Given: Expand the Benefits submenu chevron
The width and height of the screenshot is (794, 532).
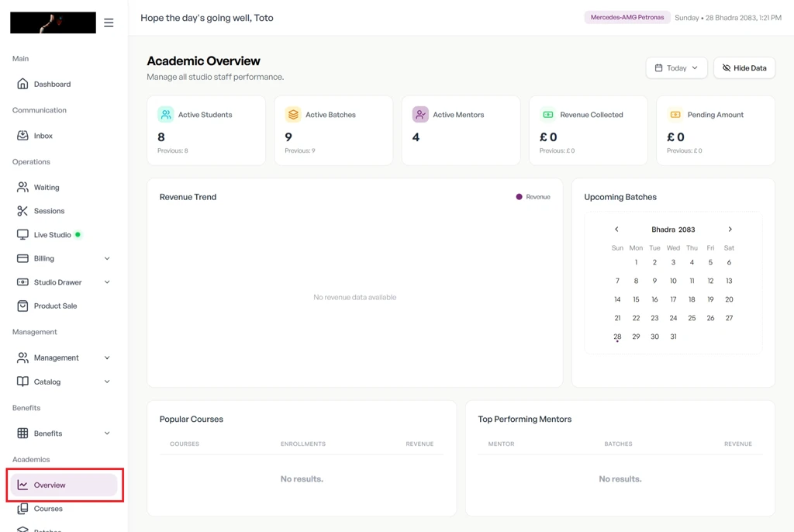Looking at the screenshot, I should pyautogui.click(x=107, y=434).
